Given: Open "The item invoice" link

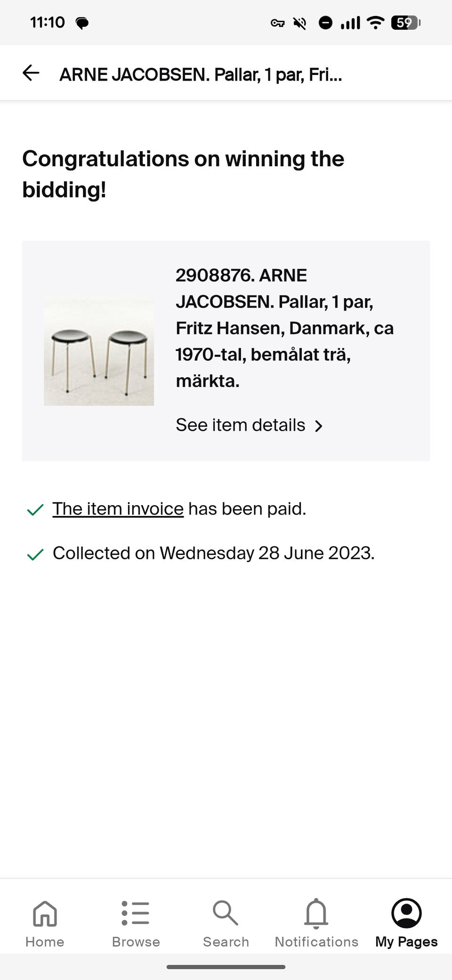Looking at the screenshot, I should tap(118, 509).
